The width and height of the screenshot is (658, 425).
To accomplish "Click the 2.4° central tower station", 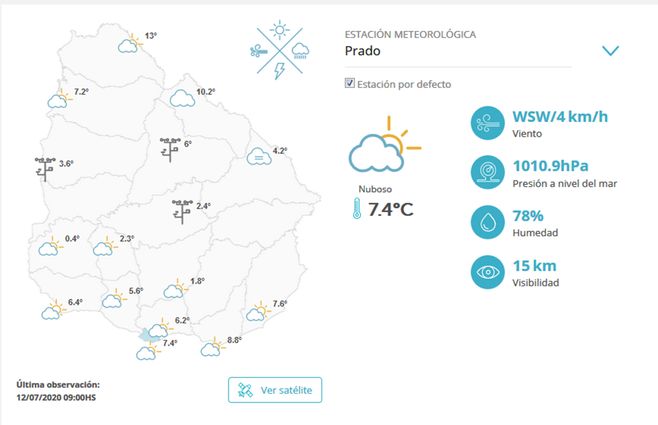I will click(182, 211).
